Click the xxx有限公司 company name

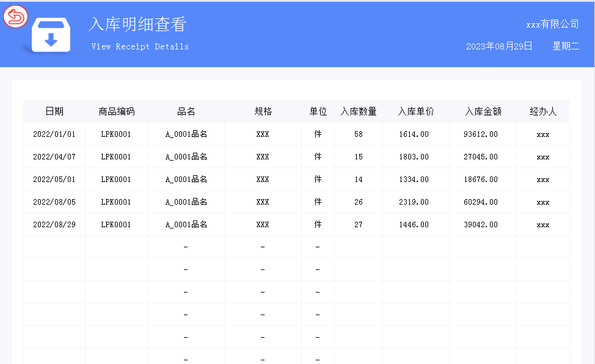(x=552, y=24)
